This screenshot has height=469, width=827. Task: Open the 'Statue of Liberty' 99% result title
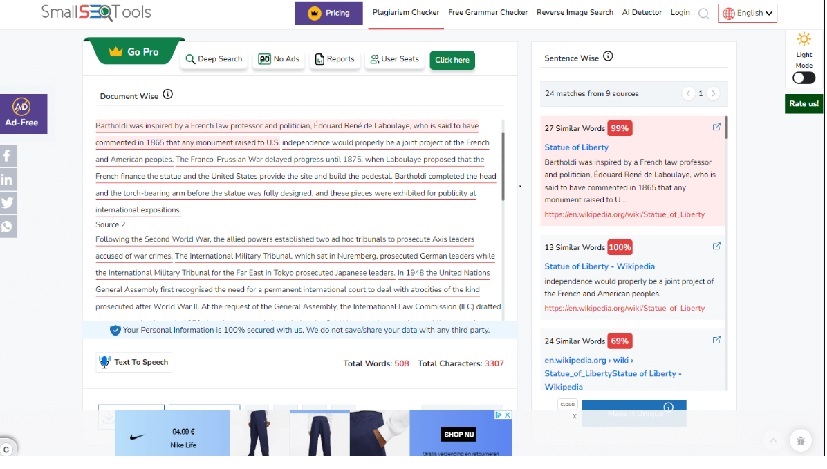click(576, 147)
